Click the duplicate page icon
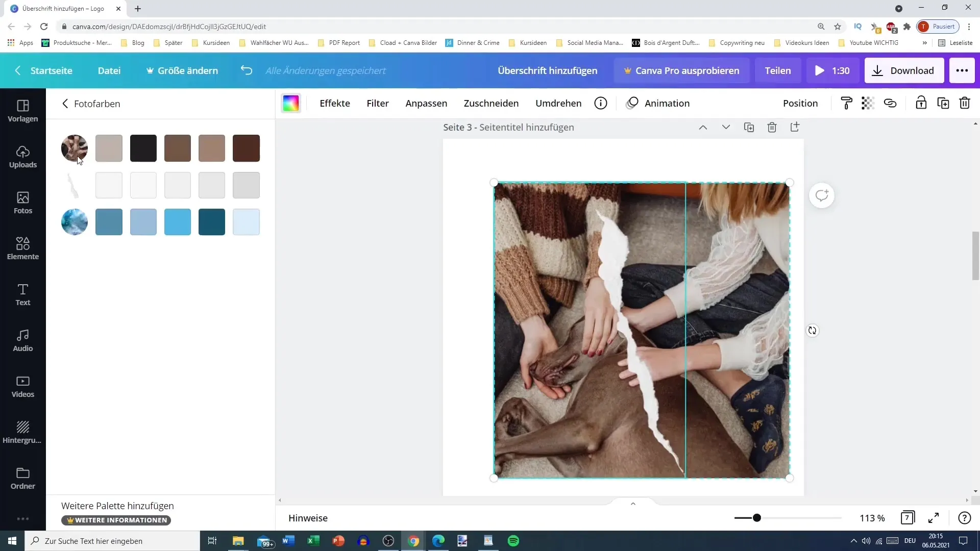Image resolution: width=980 pixels, height=551 pixels. coord(749,127)
